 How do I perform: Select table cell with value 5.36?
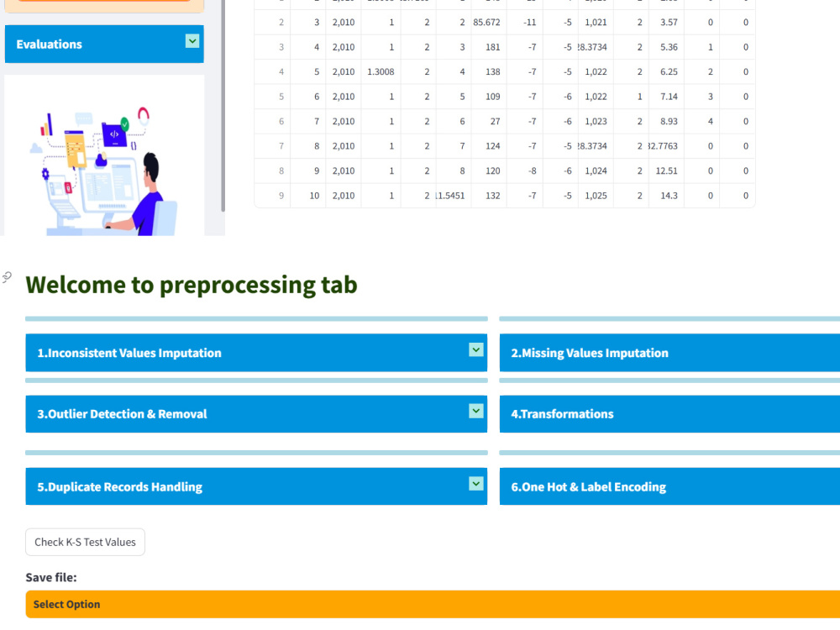point(666,47)
